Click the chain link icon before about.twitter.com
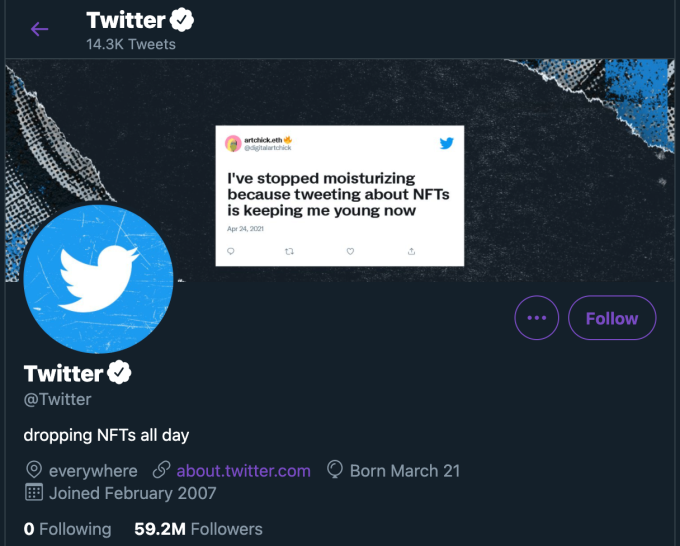This screenshot has width=680, height=546. point(160,470)
